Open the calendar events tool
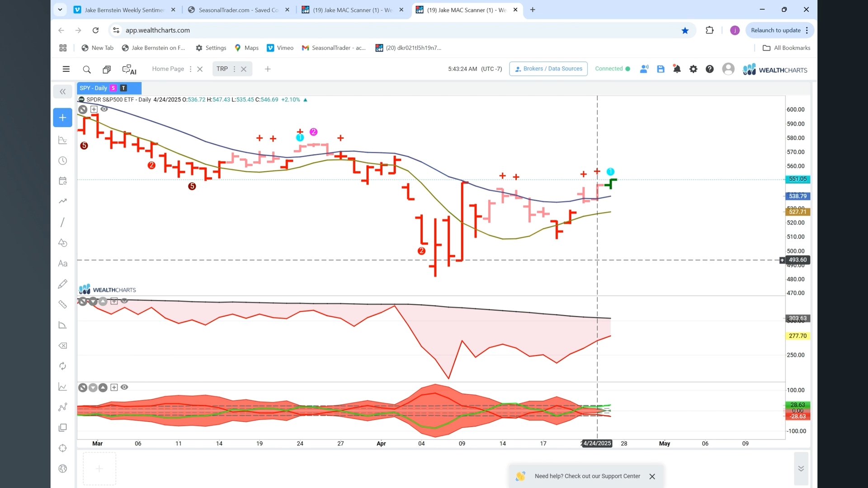868x488 pixels. coord(63,181)
